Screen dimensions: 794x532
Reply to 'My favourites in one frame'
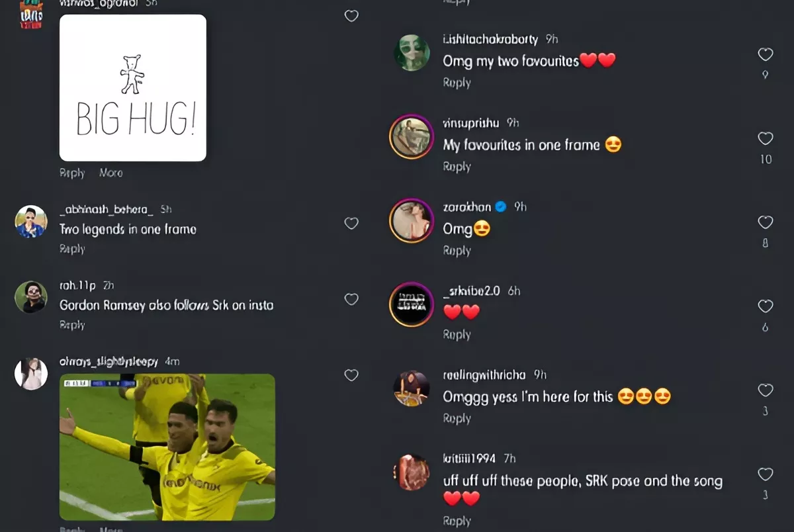(457, 167)
